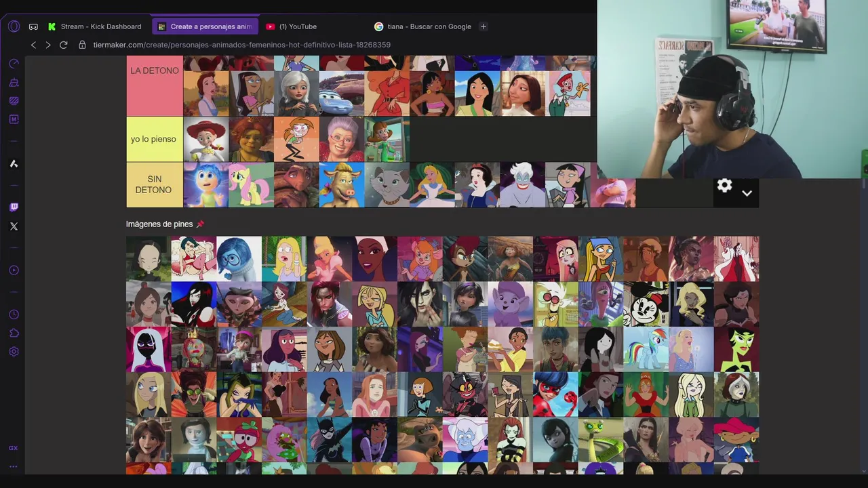Pick Ladybug heroine from pin images
Viewport: 868px width, 488px height.
pyautogui.click(x=555, y=394)
